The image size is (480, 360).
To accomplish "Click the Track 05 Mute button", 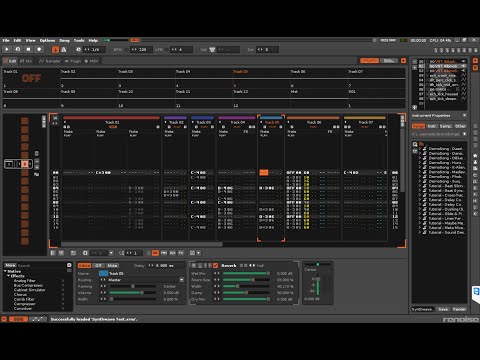I will (x=112, y=266).
